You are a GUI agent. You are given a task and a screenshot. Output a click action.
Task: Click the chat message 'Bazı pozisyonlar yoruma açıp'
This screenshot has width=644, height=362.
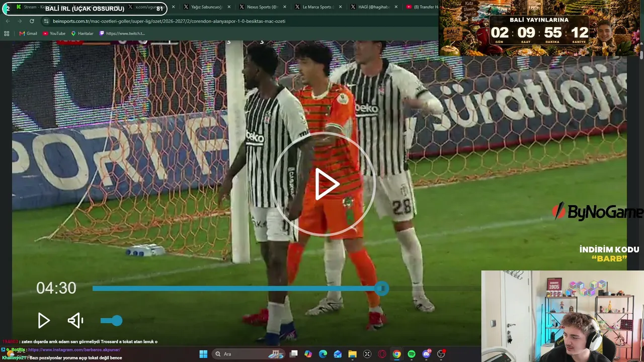click(76, 358)
